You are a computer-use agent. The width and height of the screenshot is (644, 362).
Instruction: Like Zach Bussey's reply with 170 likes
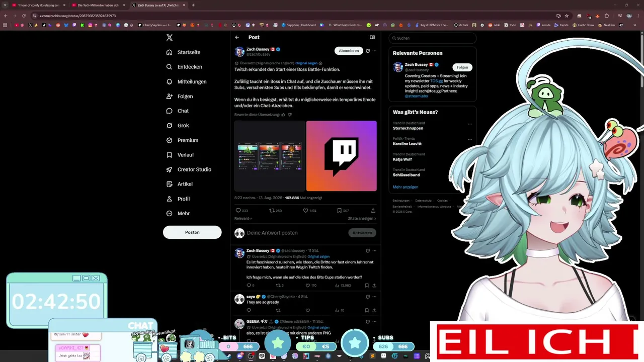click(x=307, y=286)
